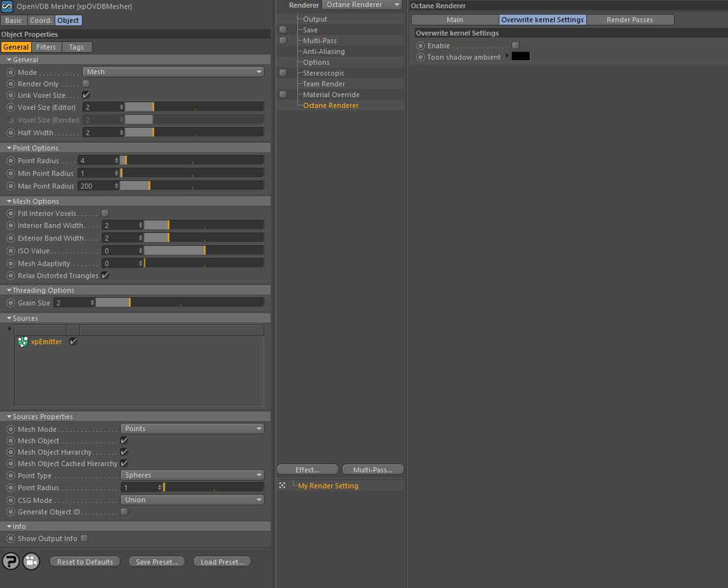
Task: Click the Point Type animation dot icon
Action: (11, 476)
